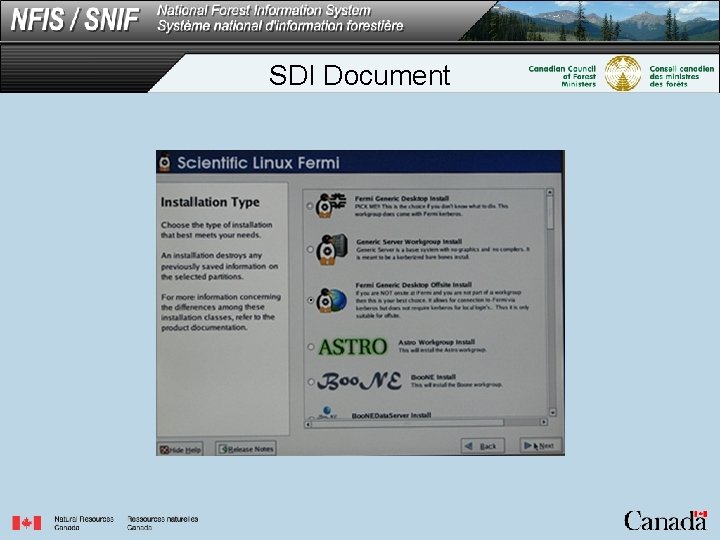Click the Offsite Install penguin-with-globe icon
720x540 pixels.
point(332,301)
